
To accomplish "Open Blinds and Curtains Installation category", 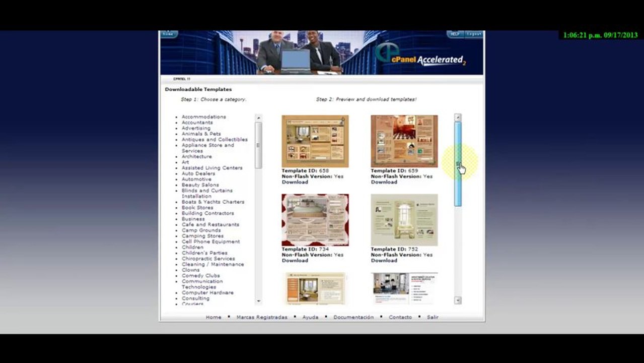I will 207,194.
